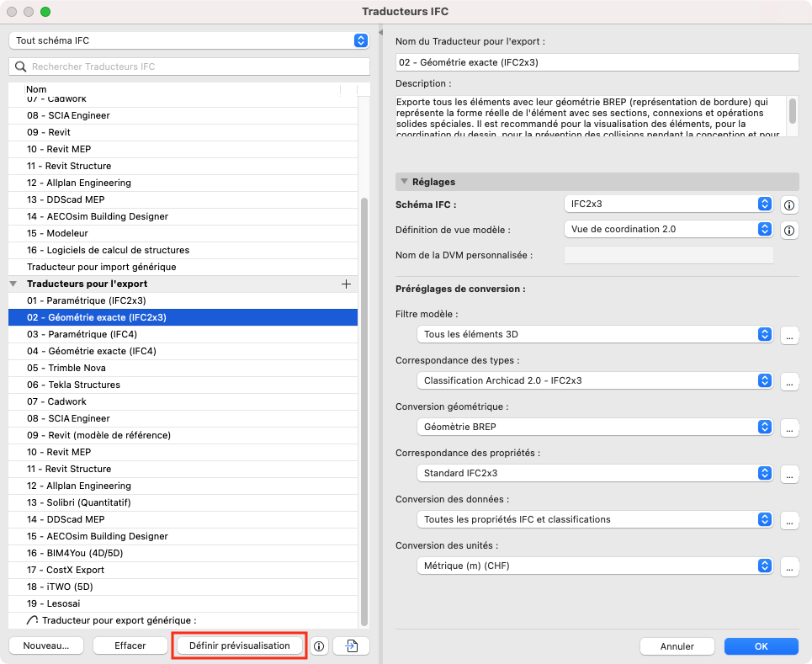Open Tout schéma IFC dropdown
812x664 pixels.
189,40
